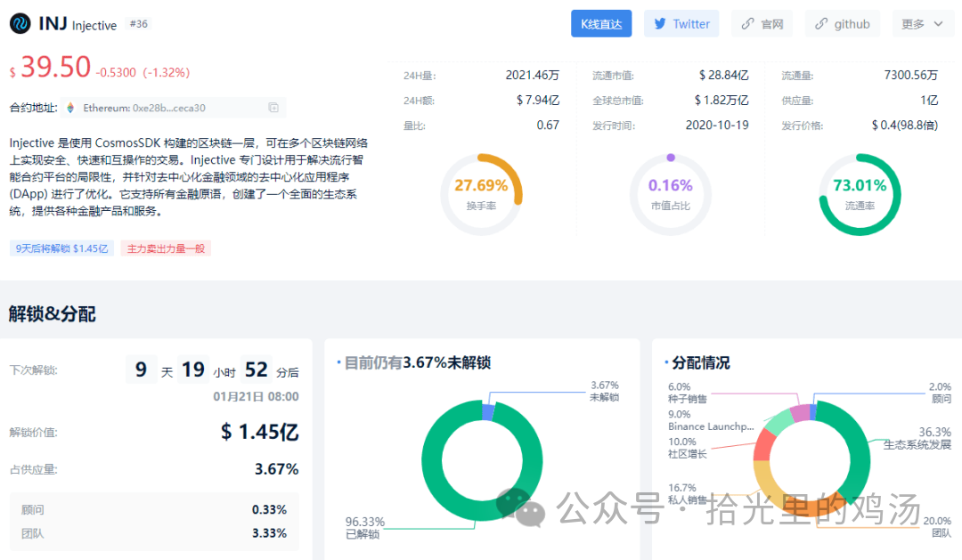Click the yellow 私人销售 donut segment

pos(767,483)
